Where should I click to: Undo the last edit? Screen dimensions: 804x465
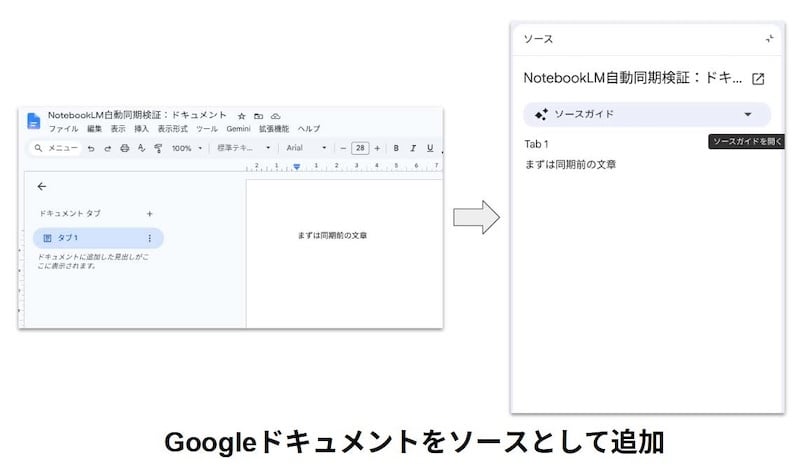91,148
